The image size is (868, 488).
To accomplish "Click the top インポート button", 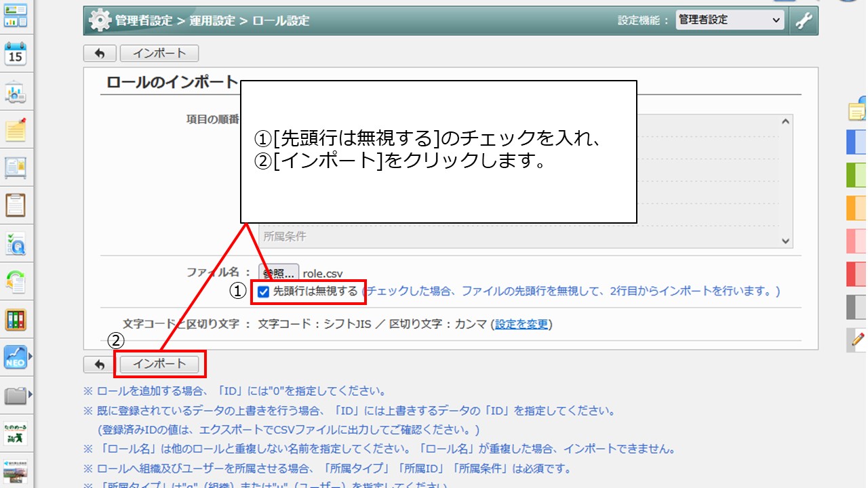I will 159,54.
